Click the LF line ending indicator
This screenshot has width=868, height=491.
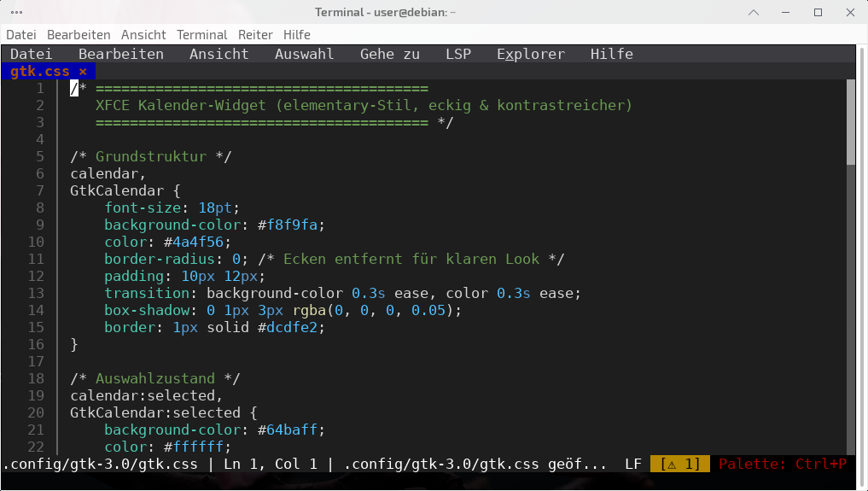coord(633,465)
